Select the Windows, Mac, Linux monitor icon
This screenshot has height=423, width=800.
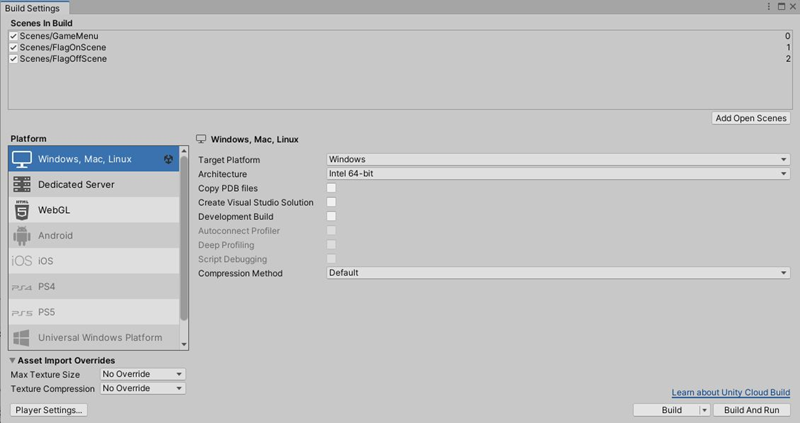[x=22, y=159]
